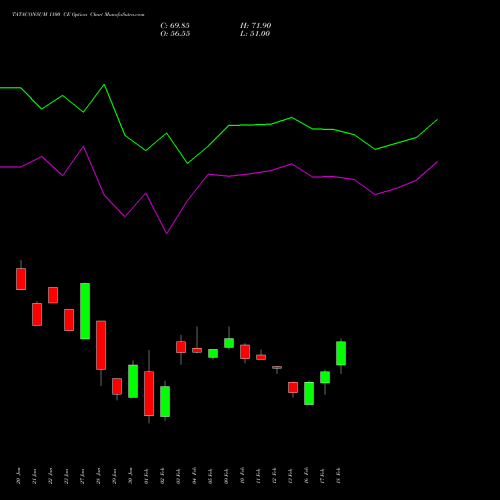Click the 28 Jan date label
Screen dimensions: 500x500
pyautogui.click(x=98, y=476)
